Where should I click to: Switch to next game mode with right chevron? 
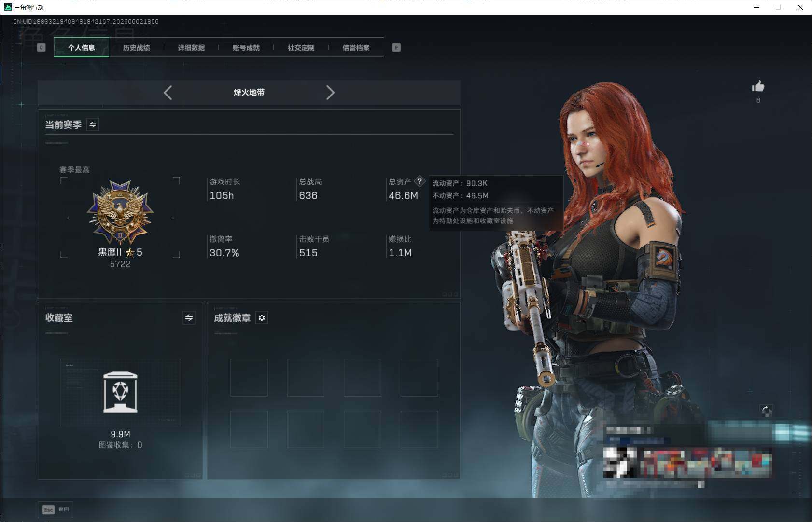coord(330,93)
